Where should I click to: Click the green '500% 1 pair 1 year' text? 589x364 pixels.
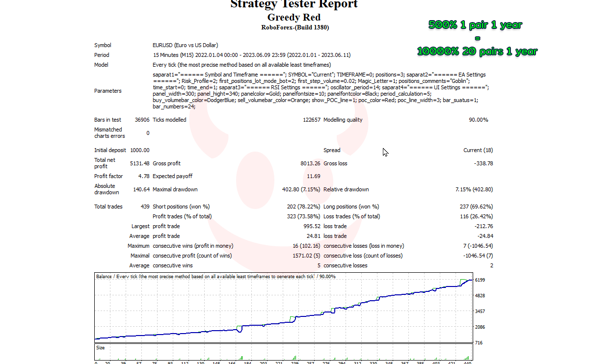[x=475, y=26]
